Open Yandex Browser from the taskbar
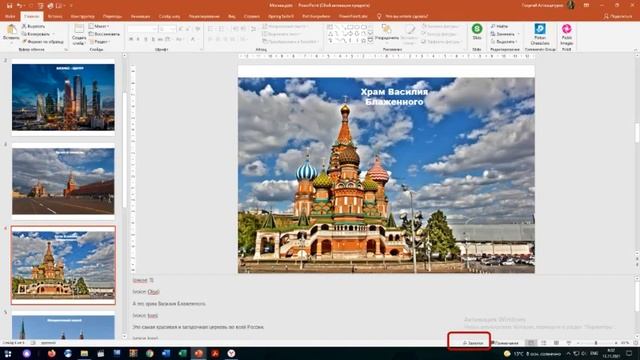Image resolution: width=640 pixels, height=360 pixels. click(231, 353)
